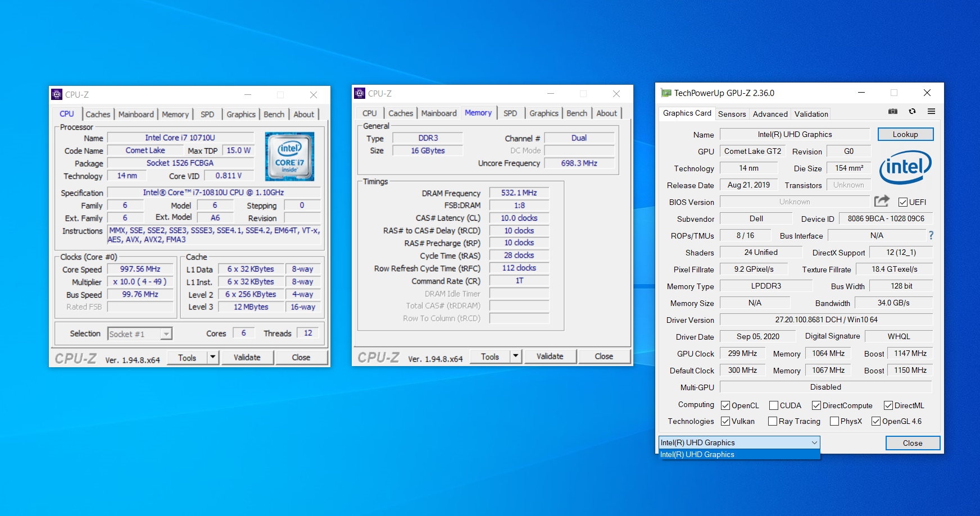Switch to Caches tab in left CPU-Z
This screenshot has width=980, height=516.
tap(98, 114)
